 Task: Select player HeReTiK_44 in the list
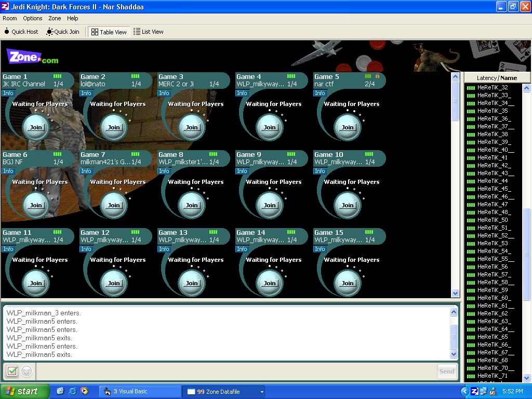[x=493, y=181]
